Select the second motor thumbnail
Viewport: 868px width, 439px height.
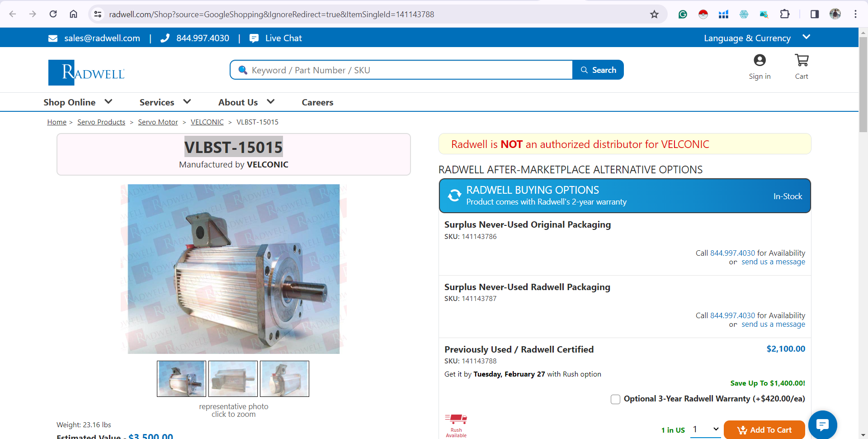pyautogui.click(x=233, y=379)
